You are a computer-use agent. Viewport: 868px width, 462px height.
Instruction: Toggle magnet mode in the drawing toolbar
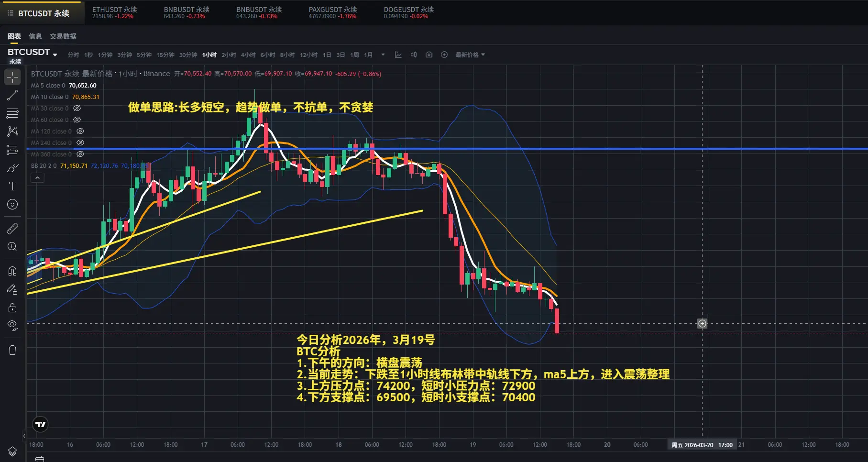tap(12, 271)
